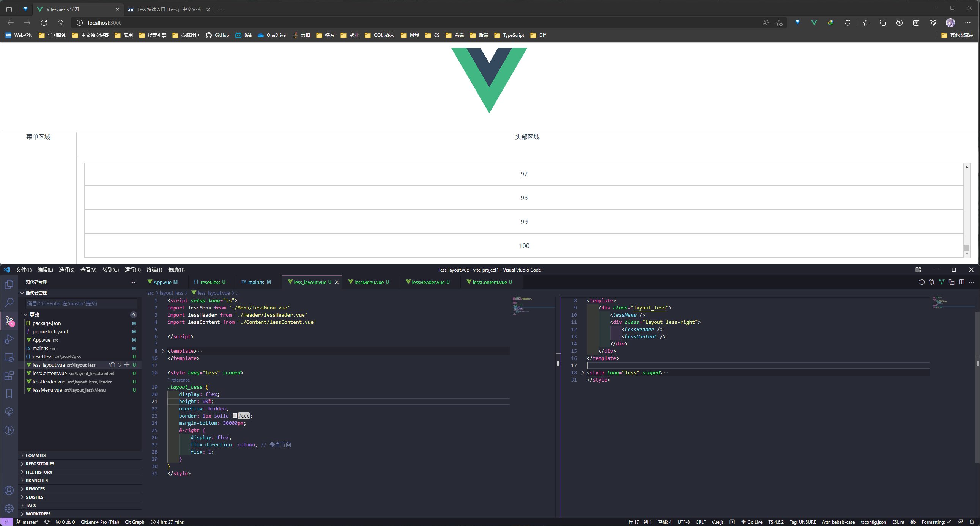Click Go Live in status bar
Screen dimensions: 980x526
pos(752,522)
